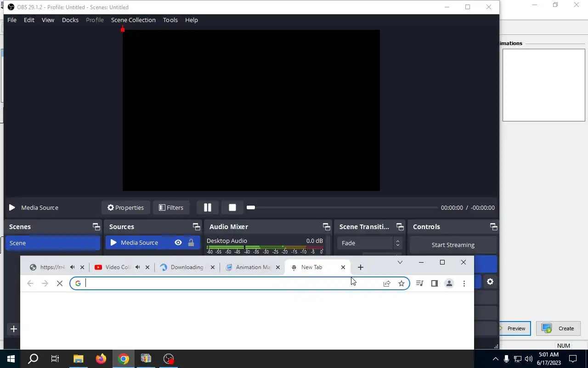Toggle Chrome side panel
The height and width of the screenshot is (368, 588).
click(434, 283)
